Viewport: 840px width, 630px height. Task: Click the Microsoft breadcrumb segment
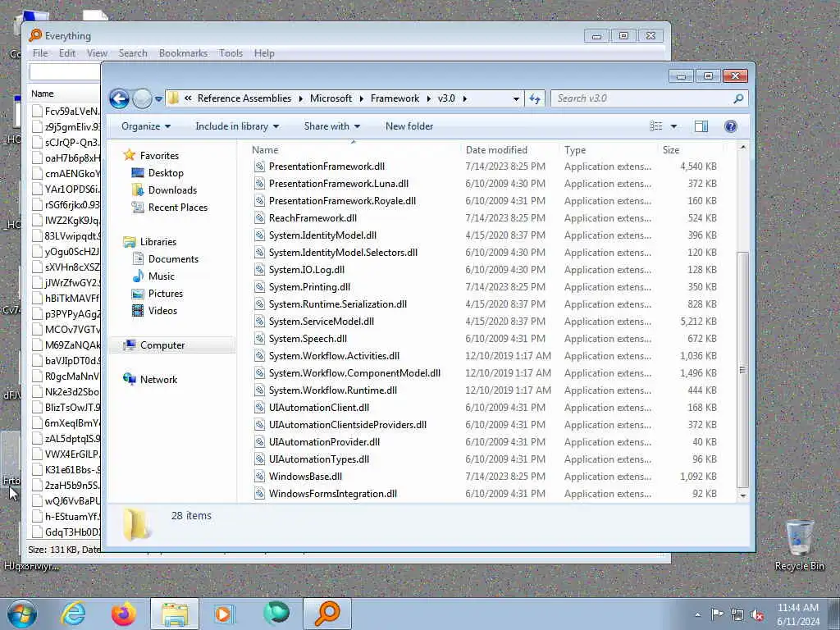pos(331,98)
